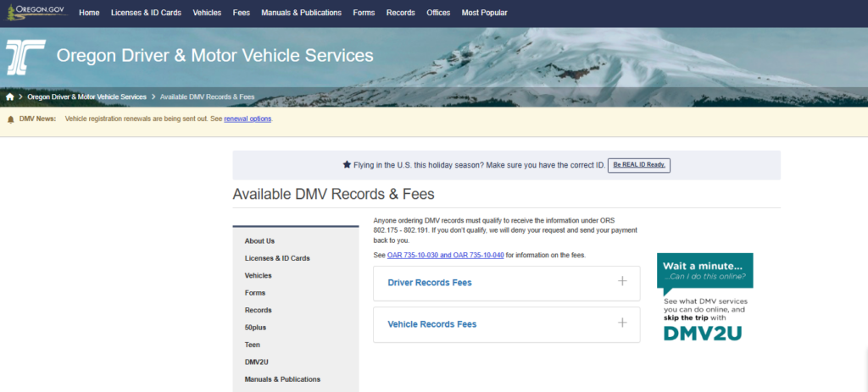
Task: Expand the Vehicle Records Fees section
Action: pyautogui.click(x=507, y=324)
